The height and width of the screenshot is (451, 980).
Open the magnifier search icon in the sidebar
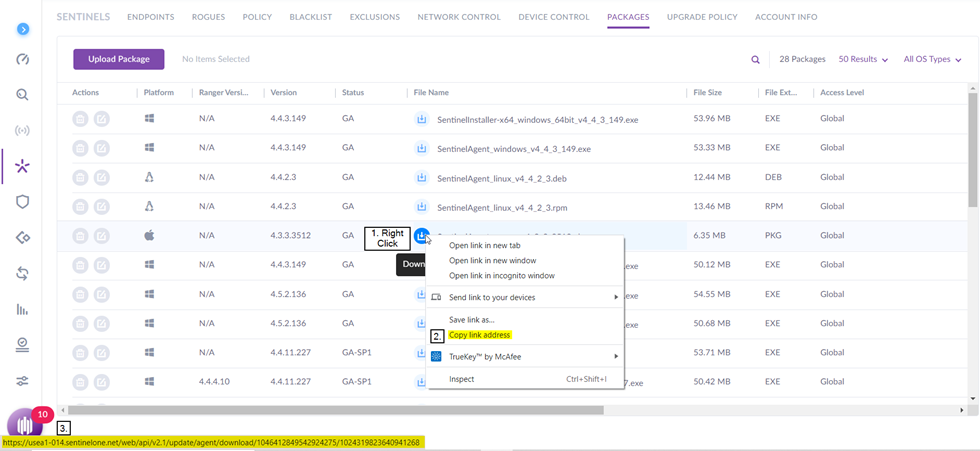point(22,95)
